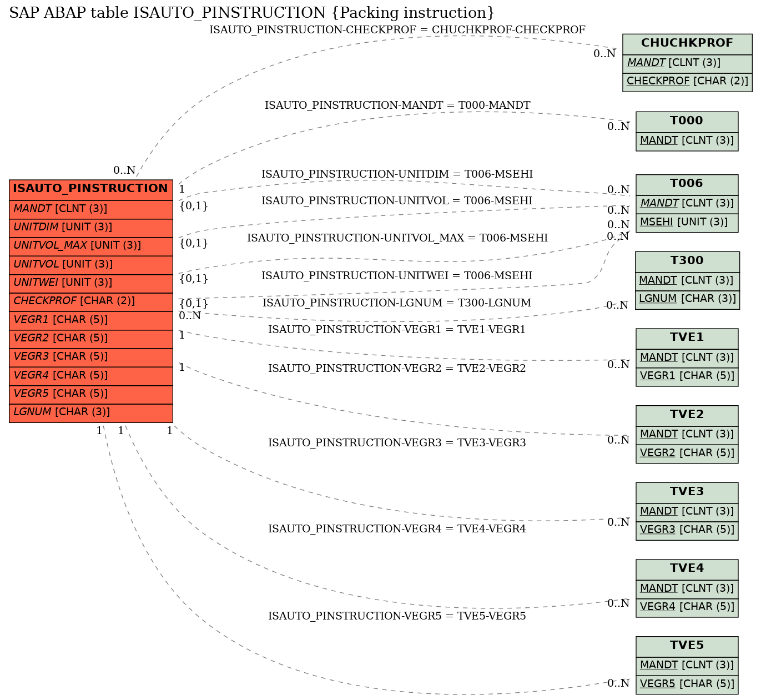This screenshot has width=761, height=700.
Task: Click MSEHI field in T006 table
Action: (687, 223)
